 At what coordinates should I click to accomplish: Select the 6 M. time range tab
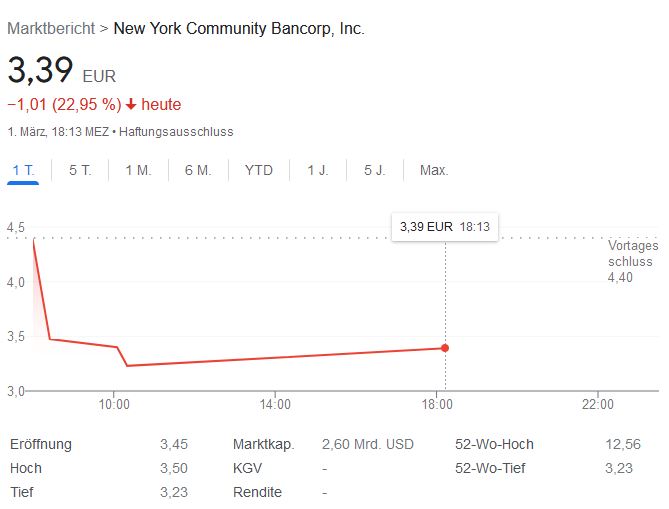point(197,170)
